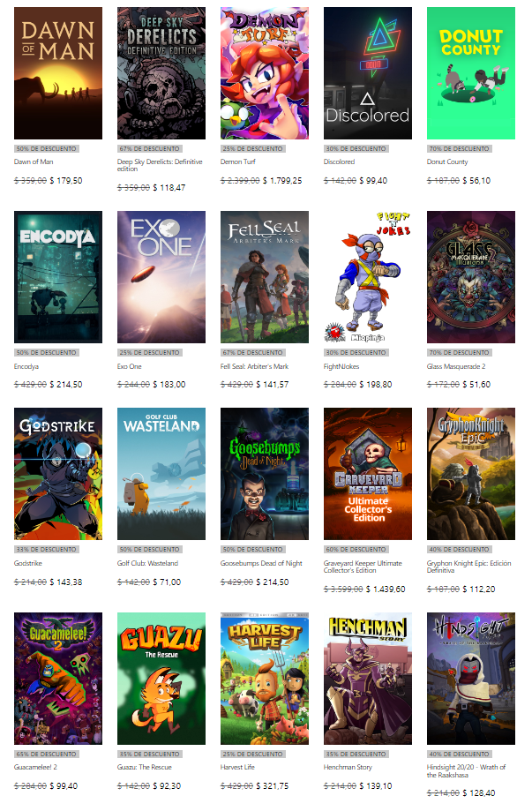Open the Guacamelee! 2 cover art
532x811 pixels.
pyautogui.click(x=58, y=679)
